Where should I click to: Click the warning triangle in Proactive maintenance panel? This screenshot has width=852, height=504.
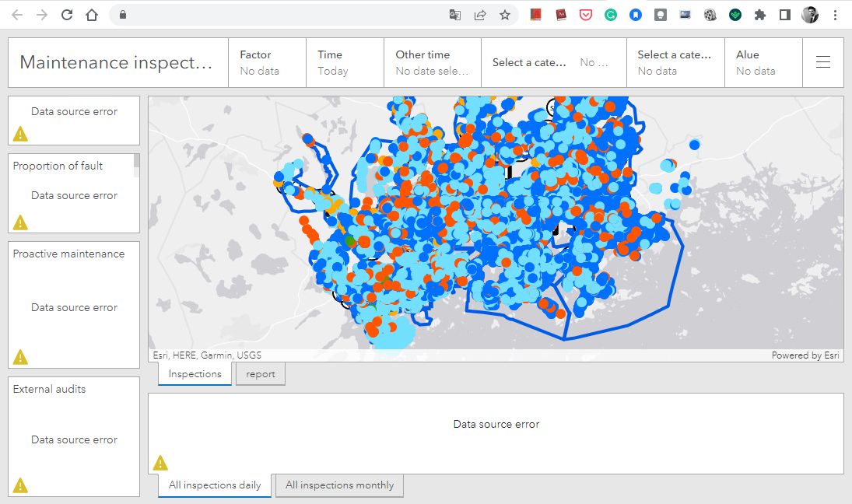(21, 356)
